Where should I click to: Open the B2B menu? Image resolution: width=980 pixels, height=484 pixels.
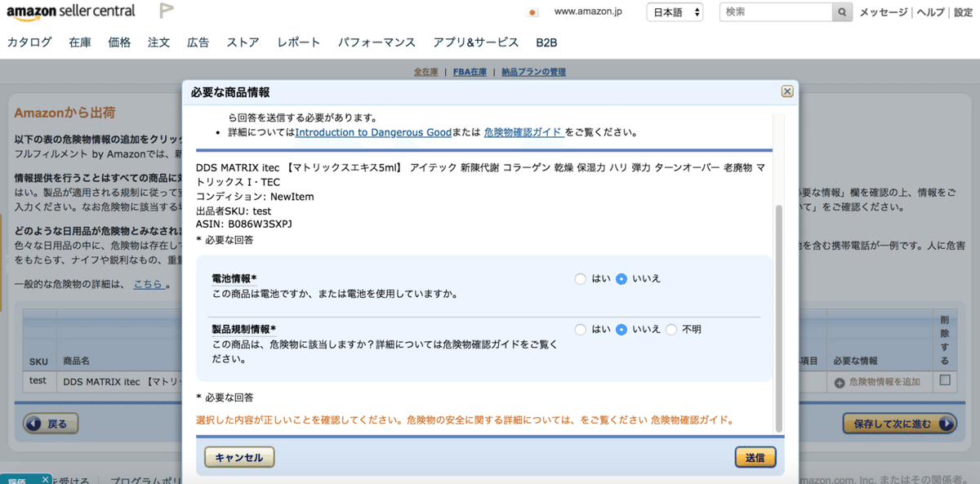(x=546, y=42)
